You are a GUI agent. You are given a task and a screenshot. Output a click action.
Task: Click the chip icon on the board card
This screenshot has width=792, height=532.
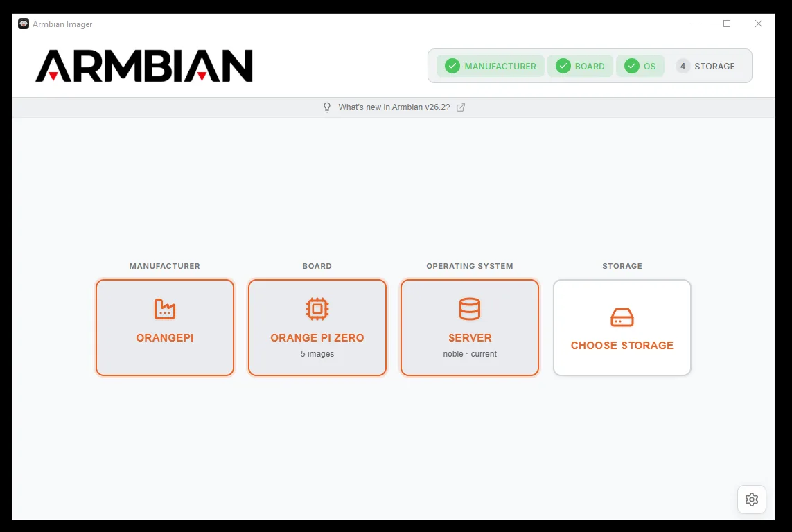coord(317,309)
